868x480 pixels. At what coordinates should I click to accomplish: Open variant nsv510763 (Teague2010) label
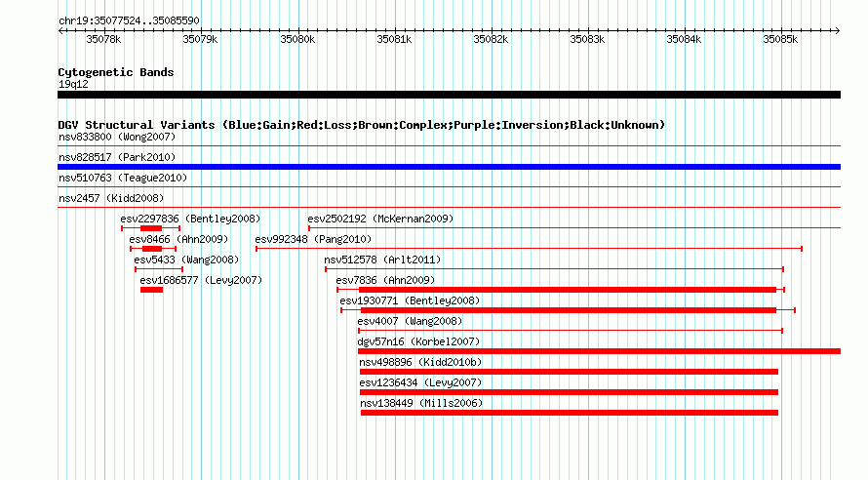point(123,178)
